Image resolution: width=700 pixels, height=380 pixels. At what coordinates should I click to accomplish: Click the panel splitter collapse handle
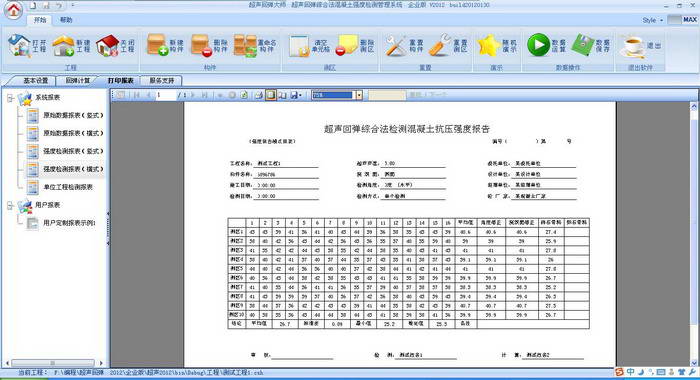point(108,229)
